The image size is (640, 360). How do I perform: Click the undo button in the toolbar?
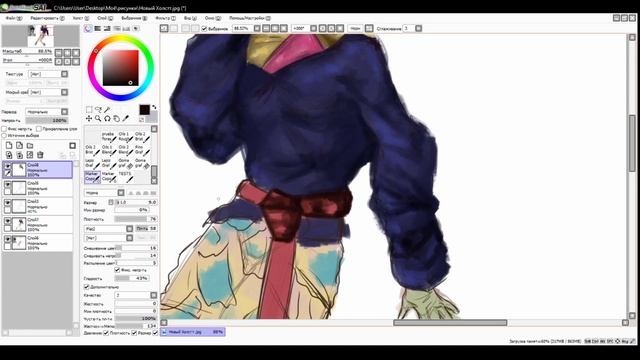coord(164,28)
